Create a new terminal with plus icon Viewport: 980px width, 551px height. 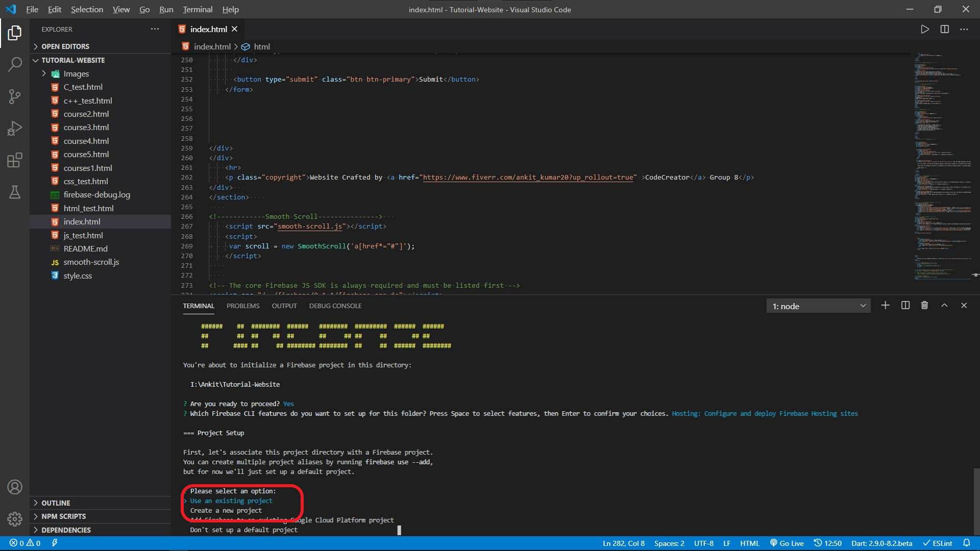coord(885,306)
